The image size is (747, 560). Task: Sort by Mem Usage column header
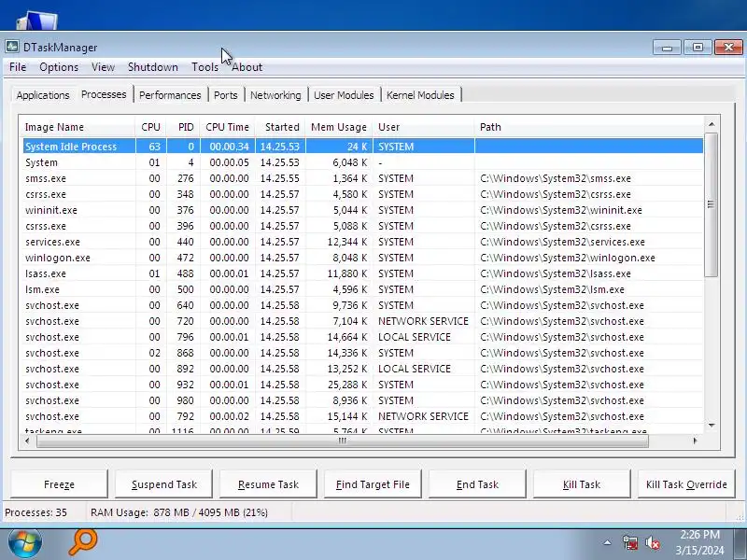(x=339, y=127)
